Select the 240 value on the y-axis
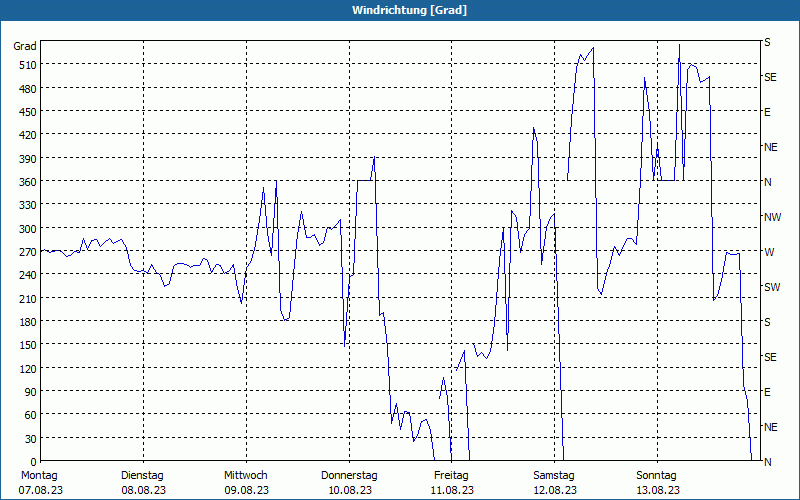Screen dimensions: 800x500 (x=28, y=275)
